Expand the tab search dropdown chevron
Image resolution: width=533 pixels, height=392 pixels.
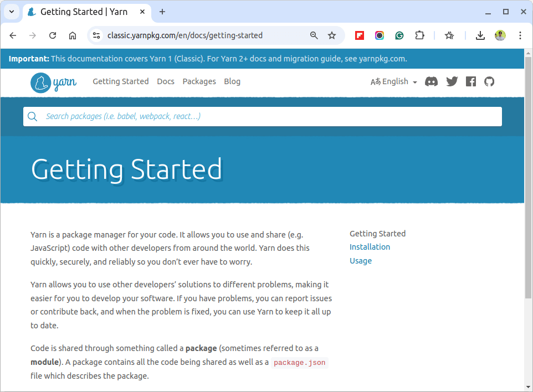tap(12, 12)
